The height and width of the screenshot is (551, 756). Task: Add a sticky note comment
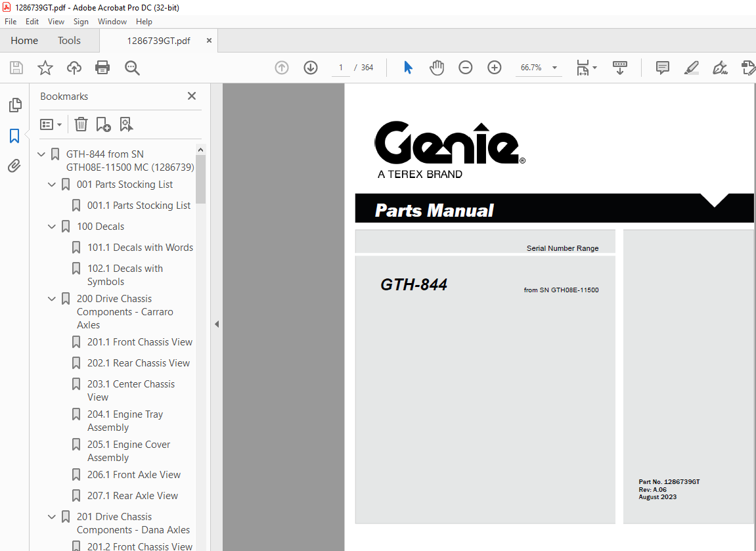click(x=663, y=68)
